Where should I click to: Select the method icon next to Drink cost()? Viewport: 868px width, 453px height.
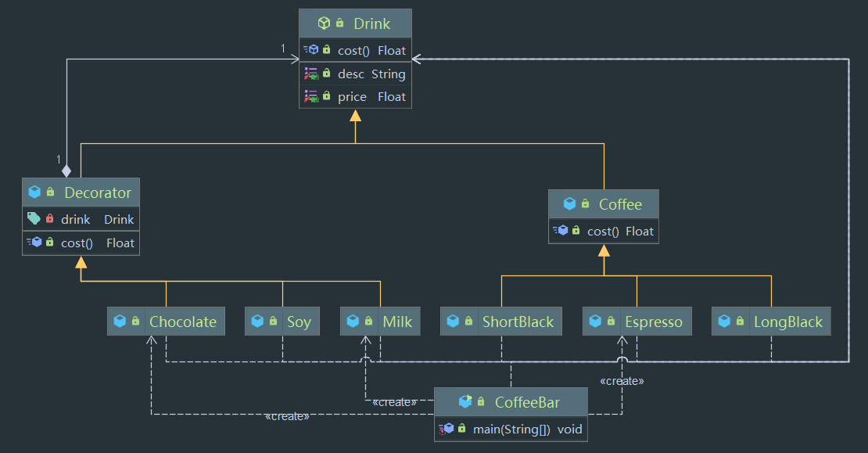311,50
